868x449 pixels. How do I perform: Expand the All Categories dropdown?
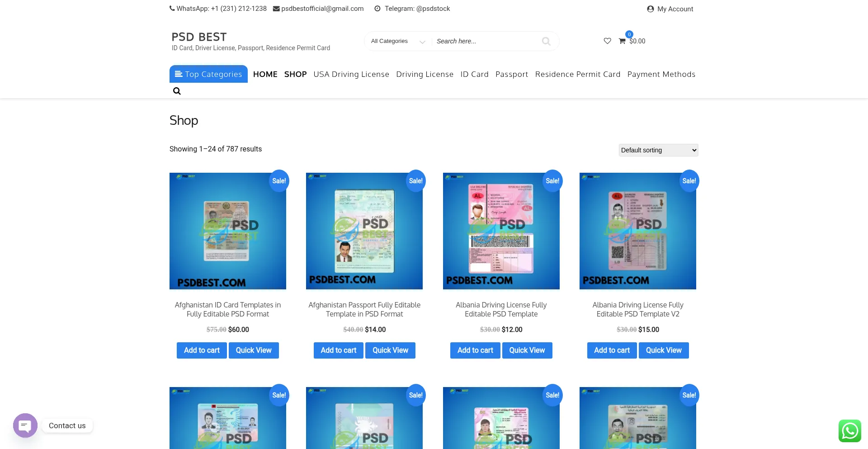point(398,41)
